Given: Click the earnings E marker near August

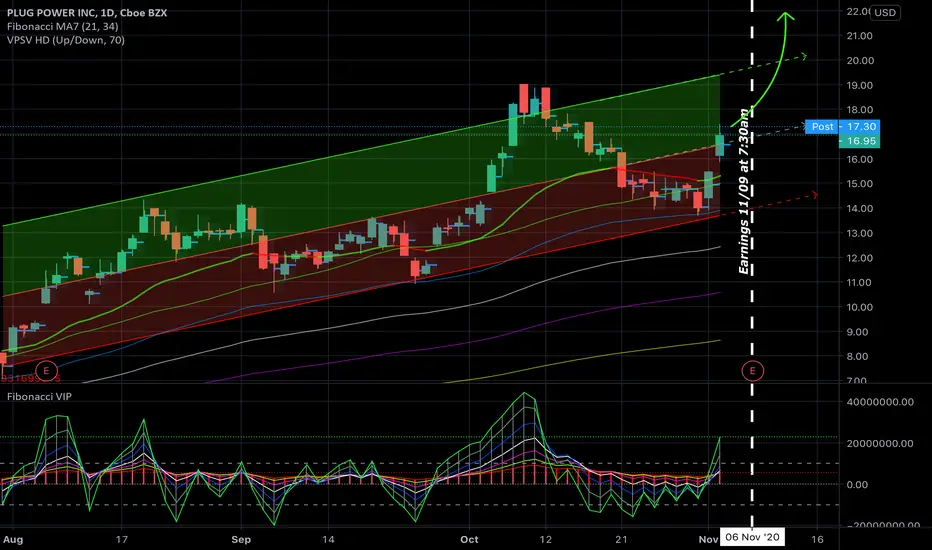Looking at the screenshot, I should pos(46,370).
